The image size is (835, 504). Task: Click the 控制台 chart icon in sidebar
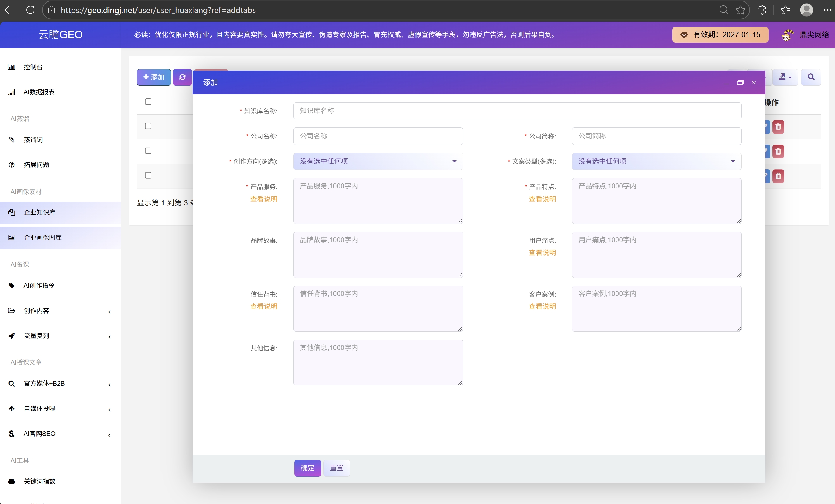[11, 67]
